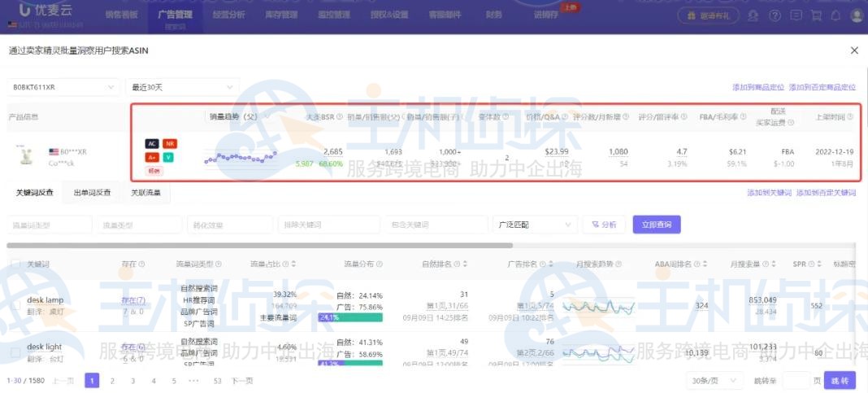This screenshot has height=393, width=868.
Task: Click the help icon beside 存在 column
Action: tap(142, 264)
